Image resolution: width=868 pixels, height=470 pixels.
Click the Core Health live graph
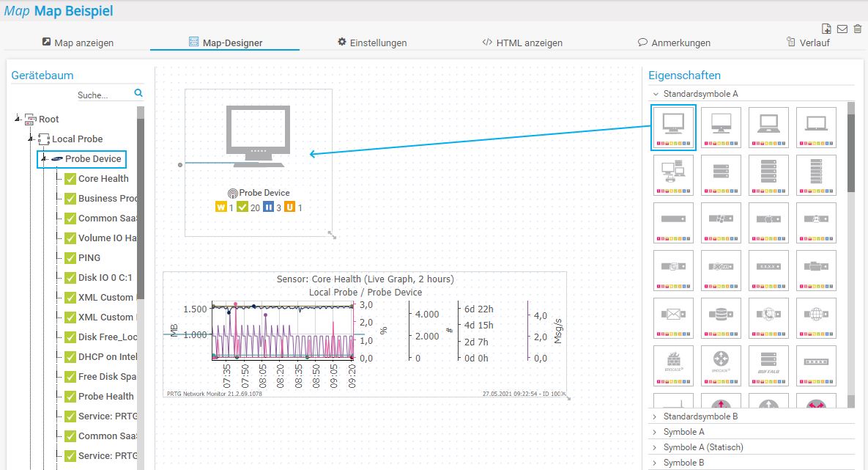[x=364, y=334]
